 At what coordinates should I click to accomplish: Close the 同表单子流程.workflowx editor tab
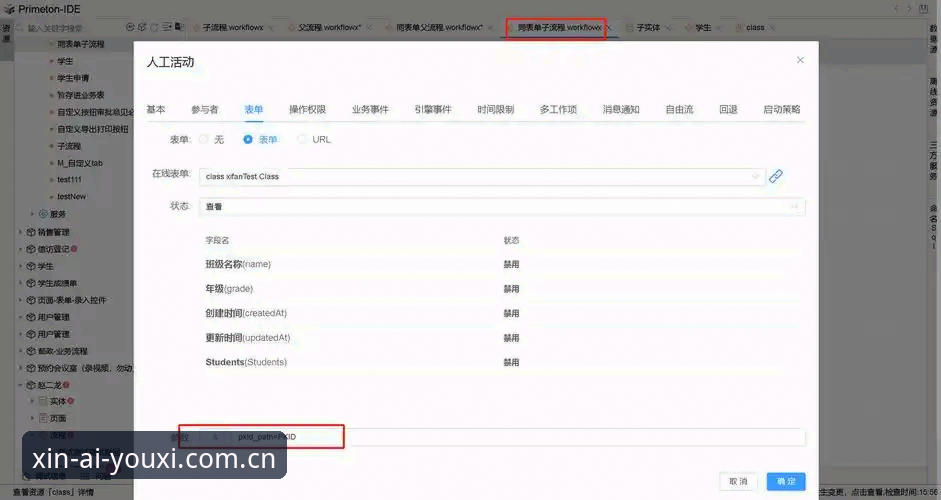607,28
